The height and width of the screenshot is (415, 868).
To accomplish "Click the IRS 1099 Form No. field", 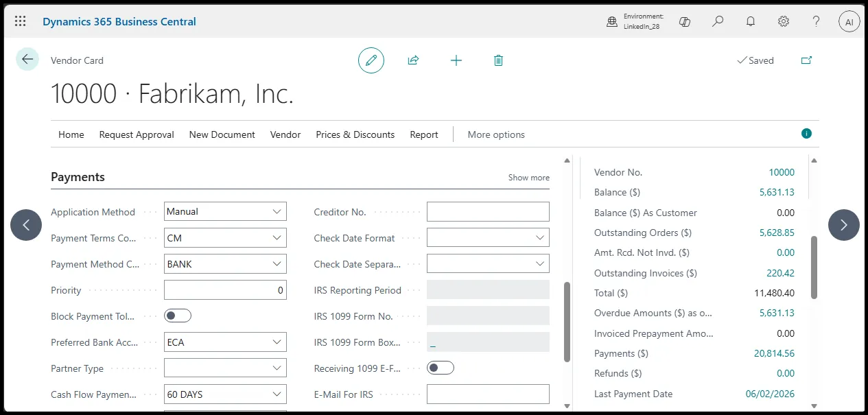I will tap(488, 316).
